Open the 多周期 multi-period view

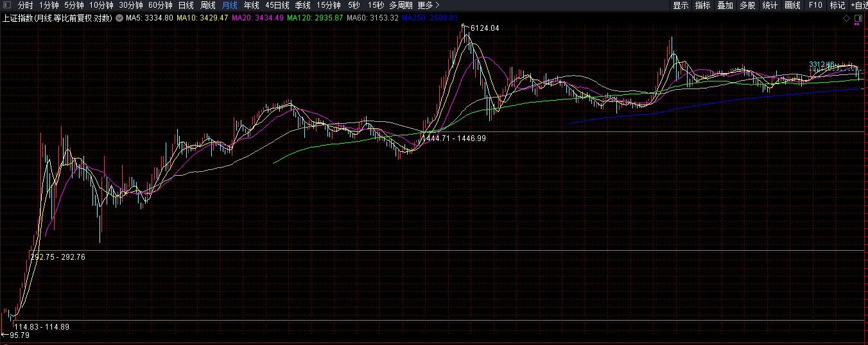(401, 5)
